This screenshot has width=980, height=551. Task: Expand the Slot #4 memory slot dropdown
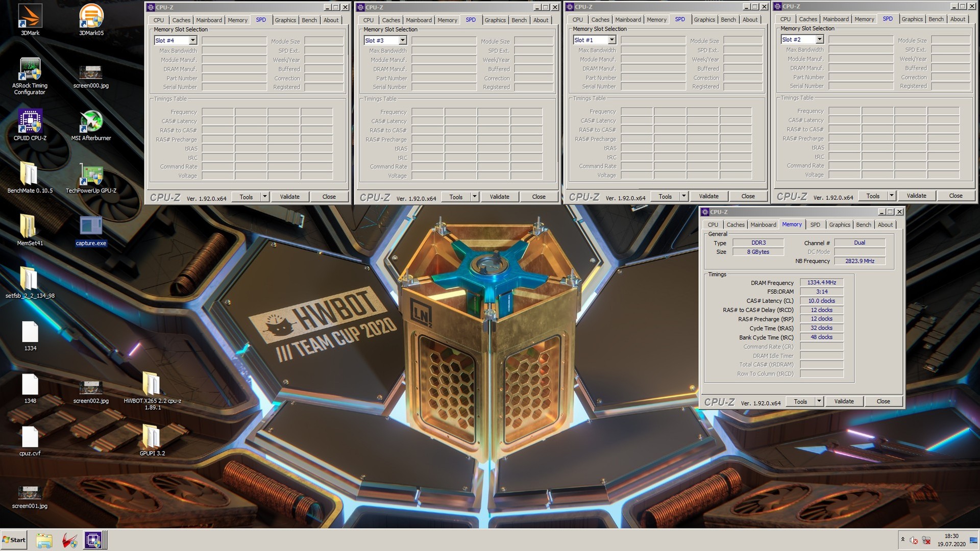click(193, 40)
